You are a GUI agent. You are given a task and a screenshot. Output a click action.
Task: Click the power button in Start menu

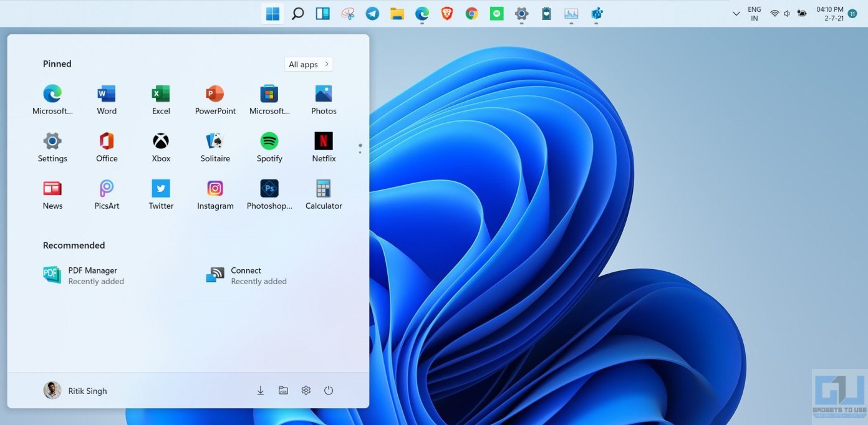(x=329, y=391)
